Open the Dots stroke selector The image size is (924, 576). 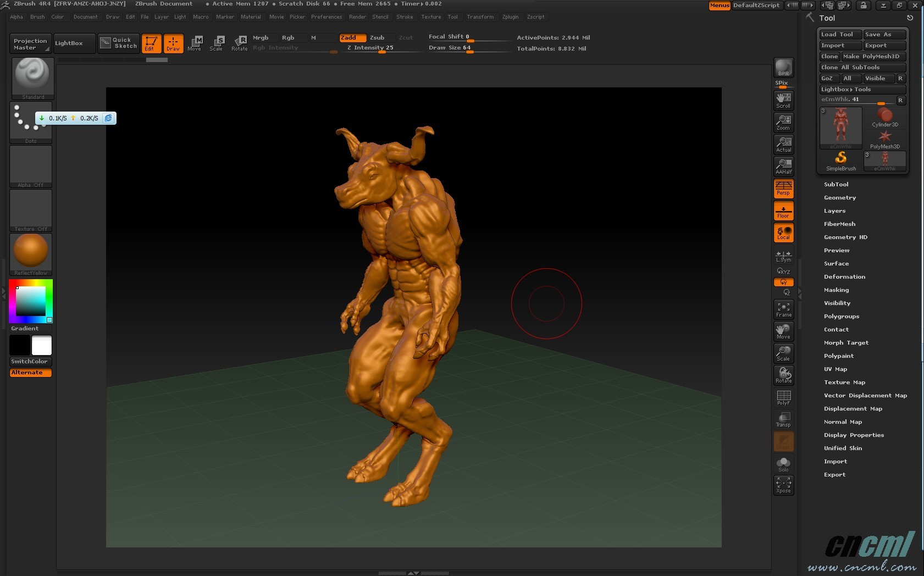(x=31, y=123)
